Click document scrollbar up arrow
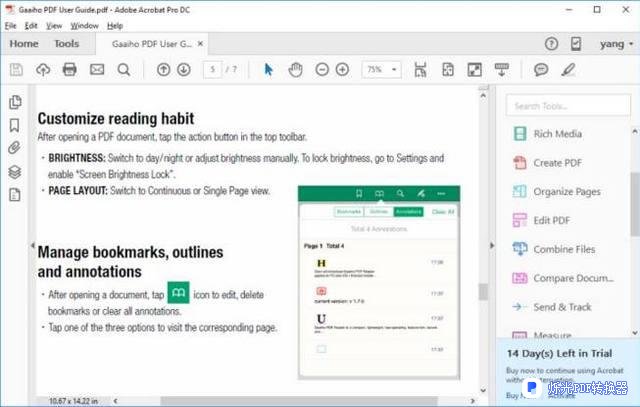The height and width of the screenshot is (407, 640). [483, 96]
